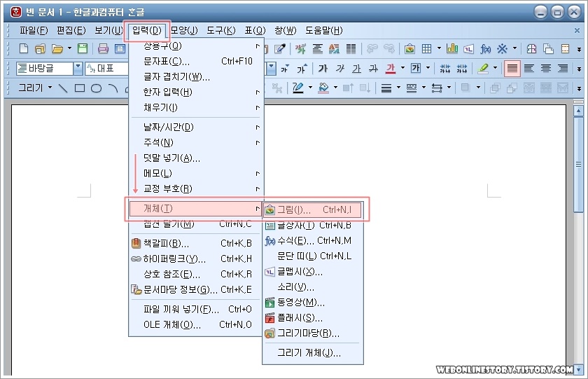
Task: Open the 모양(J) menu
Action: (183, 31)
